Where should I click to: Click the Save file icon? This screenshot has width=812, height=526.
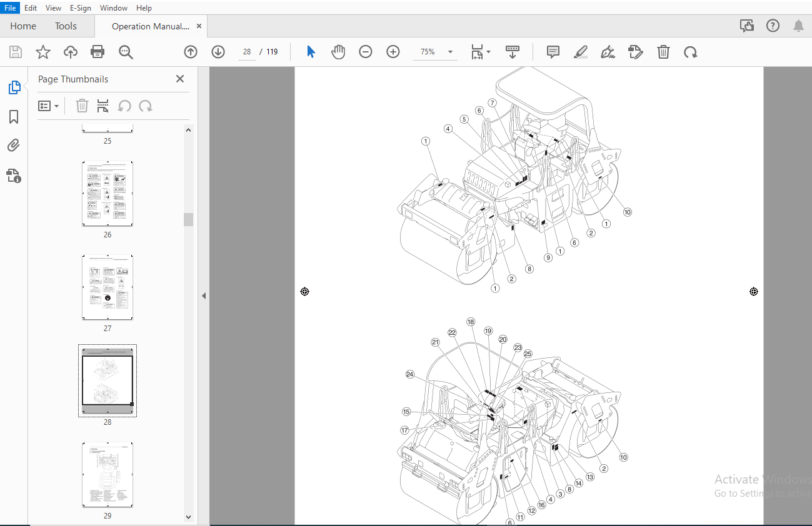15,52
